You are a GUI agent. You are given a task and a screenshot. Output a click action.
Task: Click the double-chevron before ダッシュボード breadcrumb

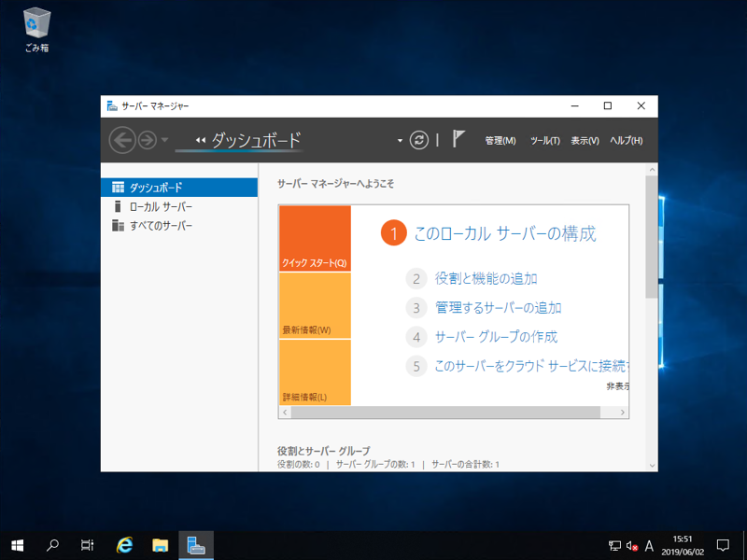click(201, 140)
